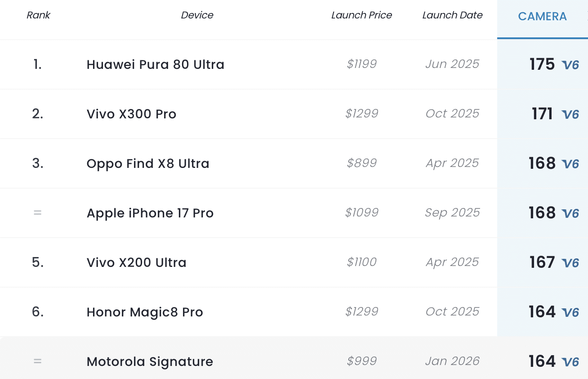Sort by the Rank column header
The image size is (588, 379).
coord(38,15)
